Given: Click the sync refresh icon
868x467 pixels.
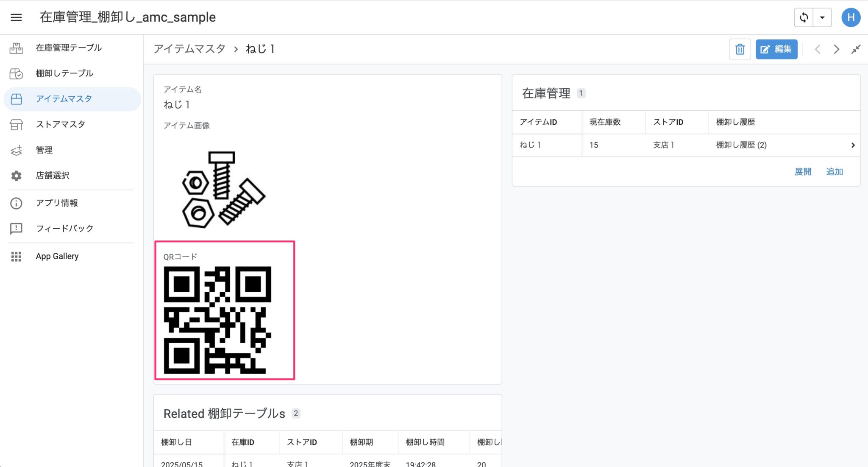Looking at the screenshot, I should click(804, 17).
